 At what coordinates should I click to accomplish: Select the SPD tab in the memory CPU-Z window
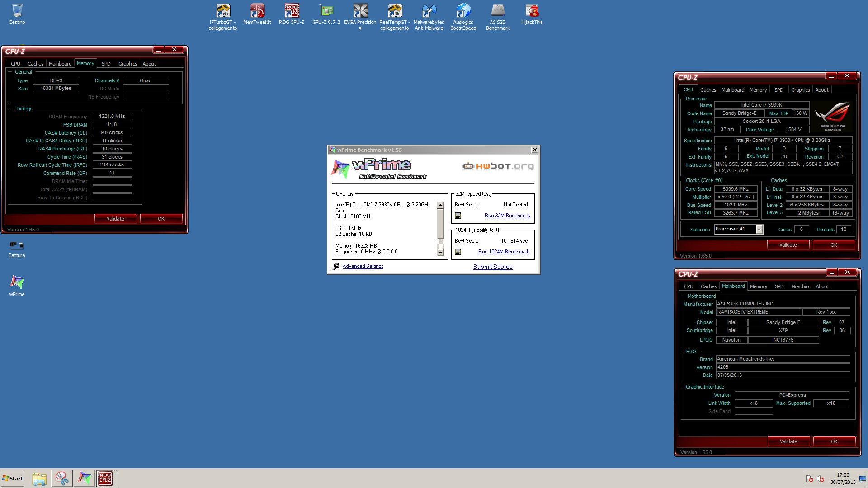coord(106,64)
